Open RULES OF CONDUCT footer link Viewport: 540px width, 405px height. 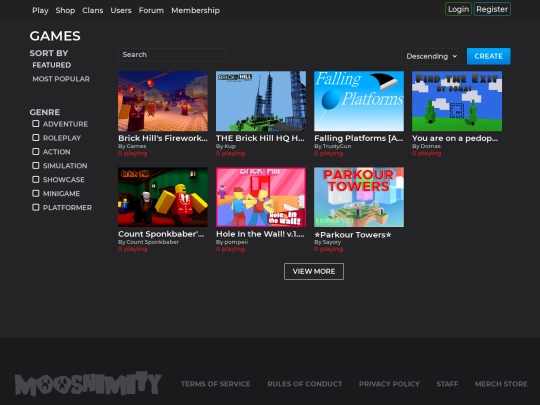pos(305,384)
